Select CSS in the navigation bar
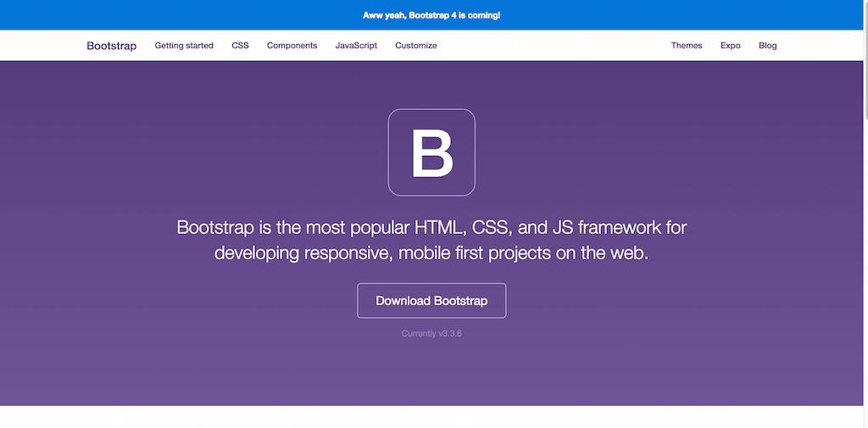The width and height of the screenshot is (868, 428). click(240, 46)
